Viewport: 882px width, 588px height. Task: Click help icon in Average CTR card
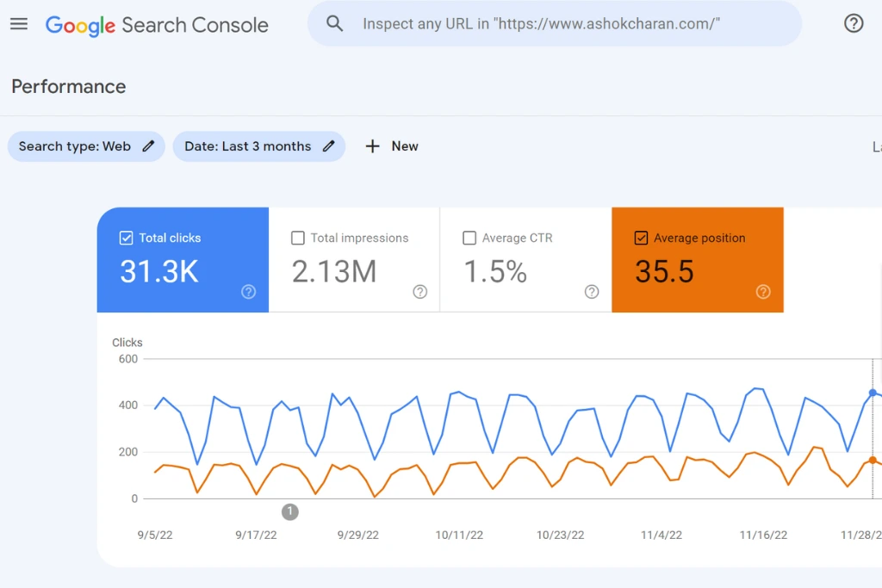pos(592,292)
